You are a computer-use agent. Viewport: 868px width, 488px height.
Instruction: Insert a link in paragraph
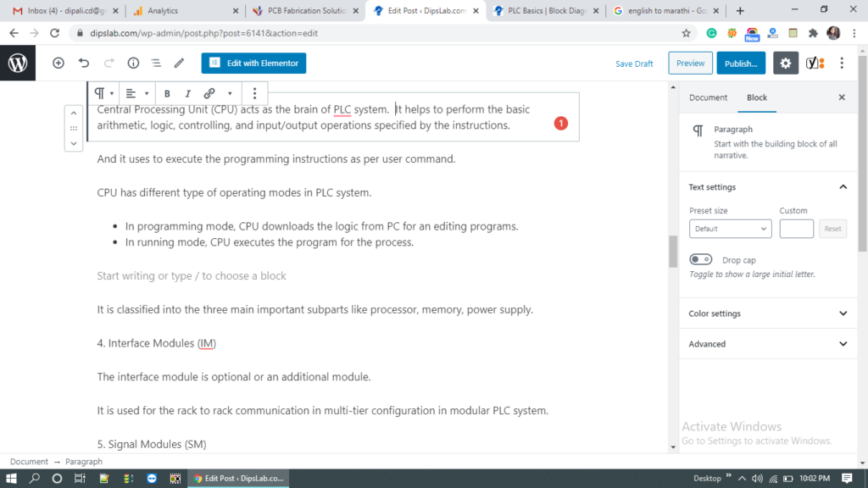click(209, 93)
